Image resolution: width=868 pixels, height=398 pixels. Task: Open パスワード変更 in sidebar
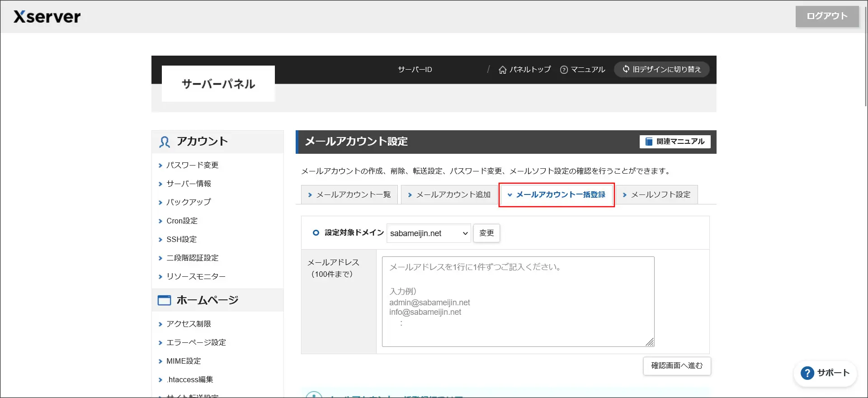pos(192,165)
